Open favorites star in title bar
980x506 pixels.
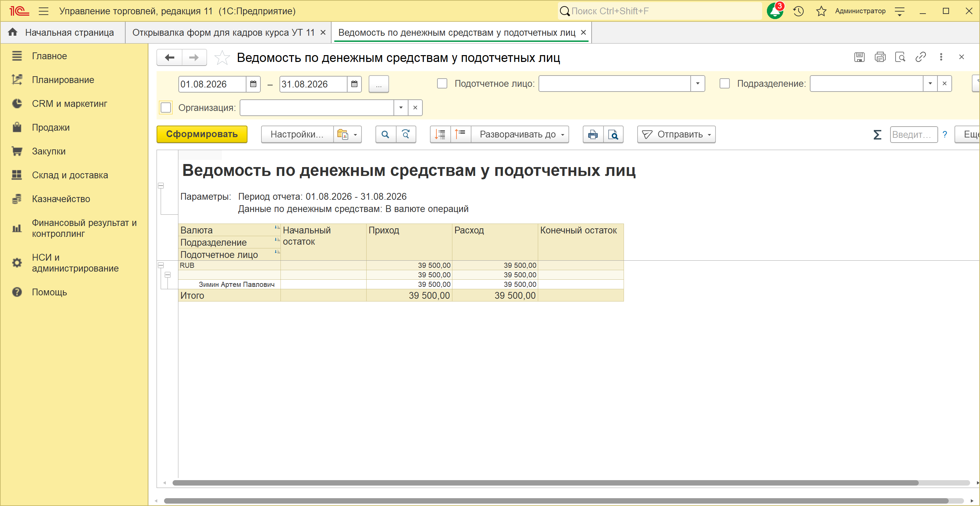(821, 11)
